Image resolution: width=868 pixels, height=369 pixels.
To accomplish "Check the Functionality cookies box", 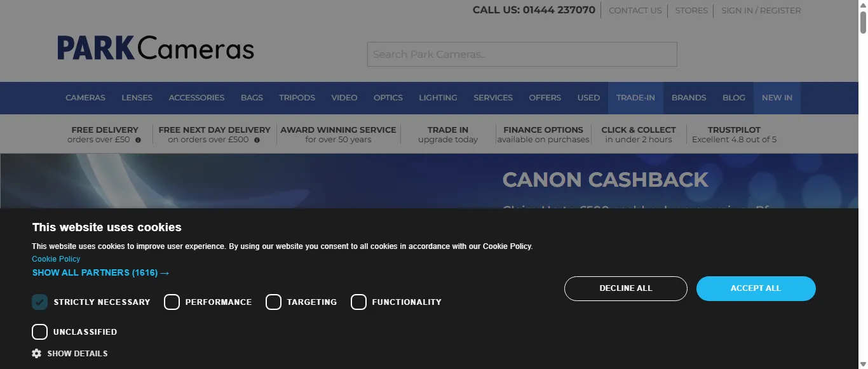I will [358, 302].
